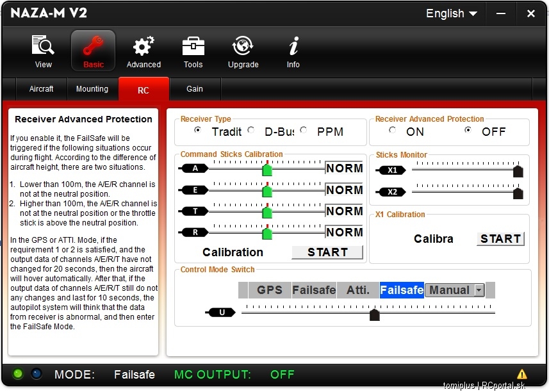Click the R channel slider handle
This screenshot has width=549, height=392.
pyautogui.click(x=267, y=233)
